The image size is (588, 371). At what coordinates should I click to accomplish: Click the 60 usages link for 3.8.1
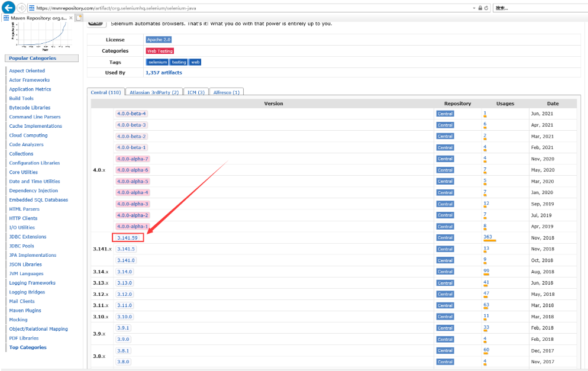coord(486,350)
